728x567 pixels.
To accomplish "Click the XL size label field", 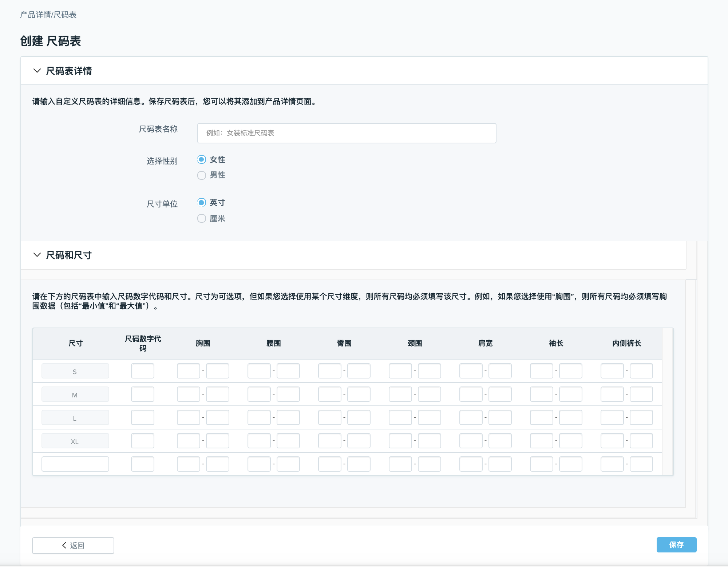I will (75, 441).
